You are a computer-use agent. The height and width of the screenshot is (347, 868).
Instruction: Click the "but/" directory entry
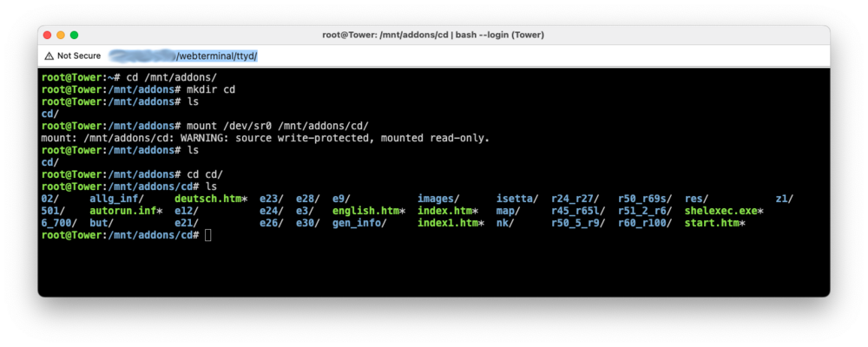click(x=102, y=223)
